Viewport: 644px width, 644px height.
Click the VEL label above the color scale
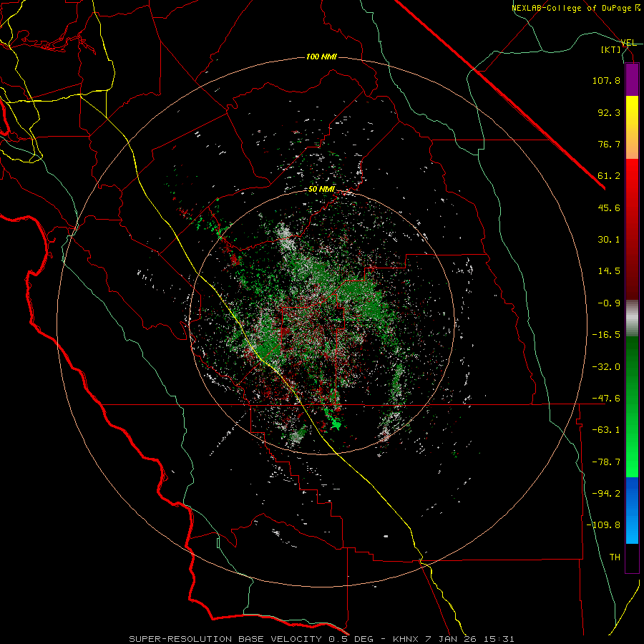(x=629, y=43)
